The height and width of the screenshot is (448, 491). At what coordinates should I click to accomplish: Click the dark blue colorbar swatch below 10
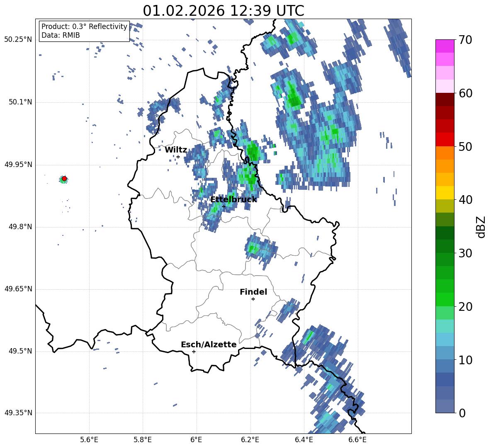point(445,379)
